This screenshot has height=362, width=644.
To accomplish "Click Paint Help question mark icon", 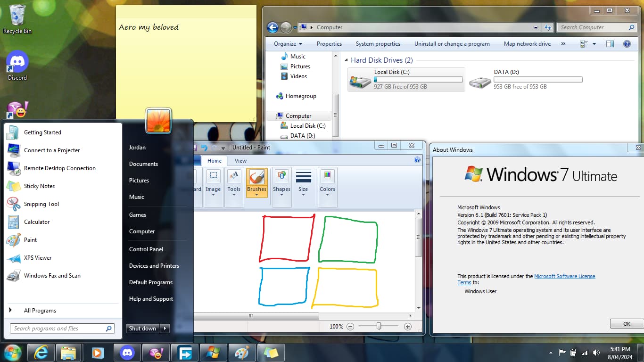I will coord(417,160).
